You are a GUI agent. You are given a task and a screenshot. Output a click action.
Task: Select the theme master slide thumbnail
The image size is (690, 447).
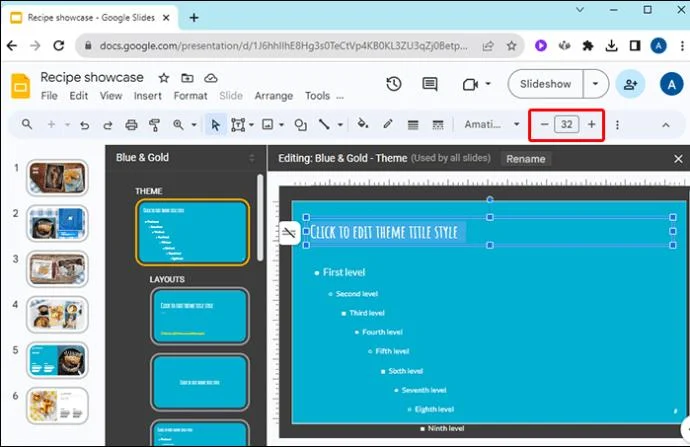(x=192, y=232)
